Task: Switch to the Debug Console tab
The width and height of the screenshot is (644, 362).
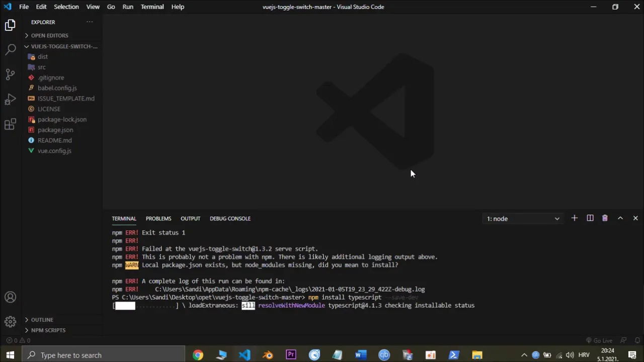Action: coord(230,218)
